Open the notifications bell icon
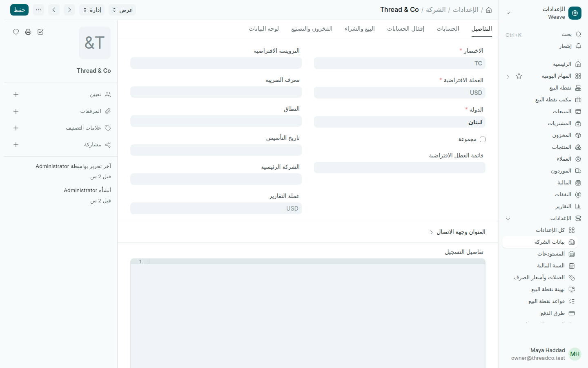This screenshot has width=588, height=368. click(x=578, y=46)
